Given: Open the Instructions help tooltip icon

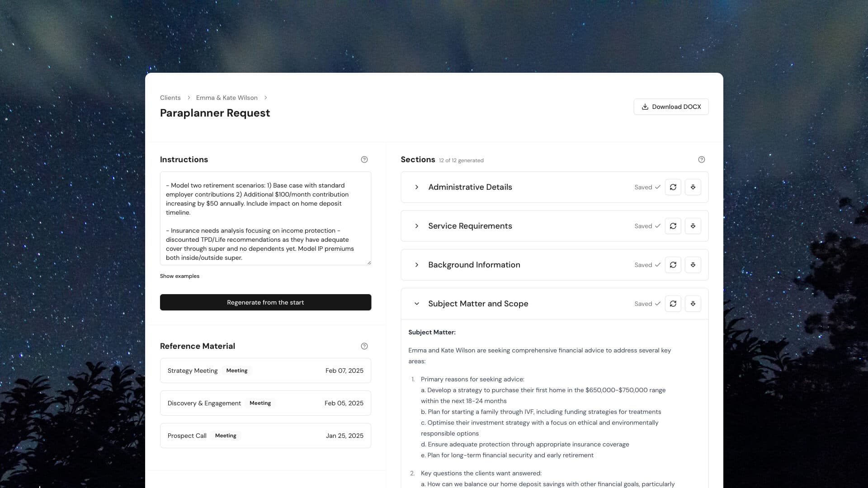Looking at the screenshot, I should click(364, 160).
